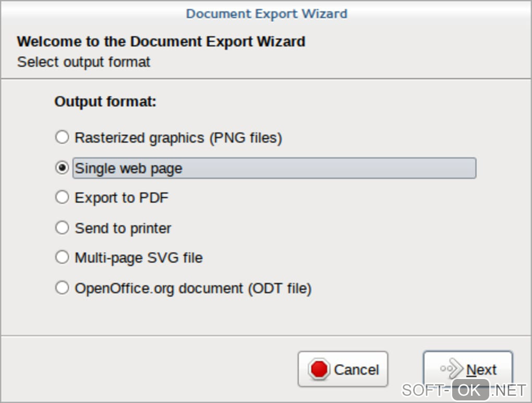Select the Export to PDF radio button
This screenshot has width=532, height=403.
62,198
